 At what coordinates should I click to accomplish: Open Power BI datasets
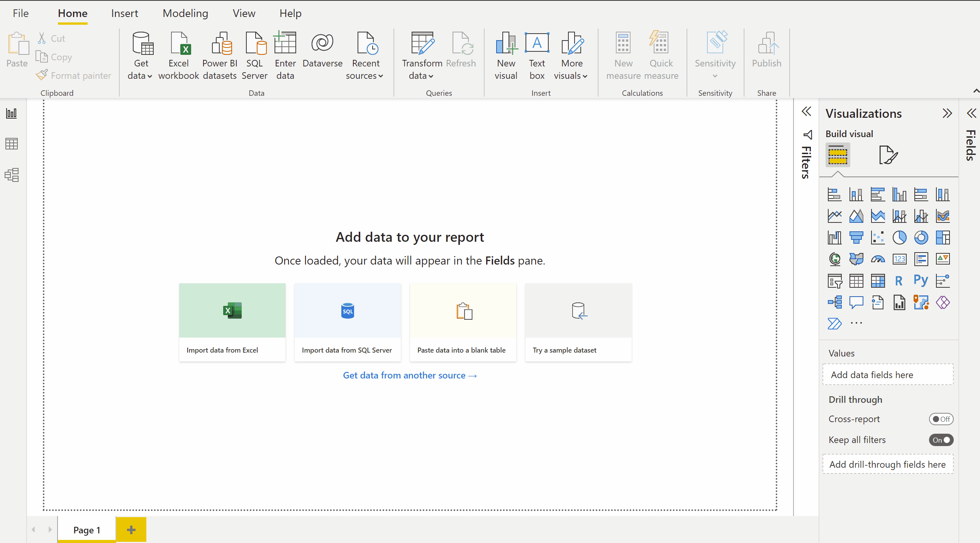[x=220, y=56]
